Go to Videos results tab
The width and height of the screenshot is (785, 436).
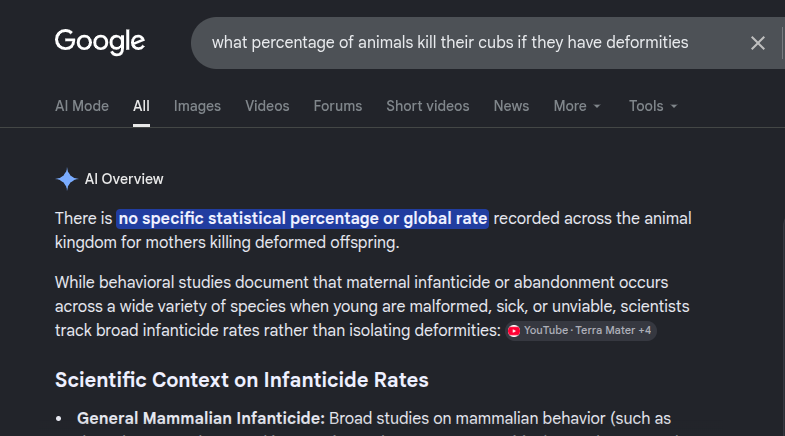267,106
